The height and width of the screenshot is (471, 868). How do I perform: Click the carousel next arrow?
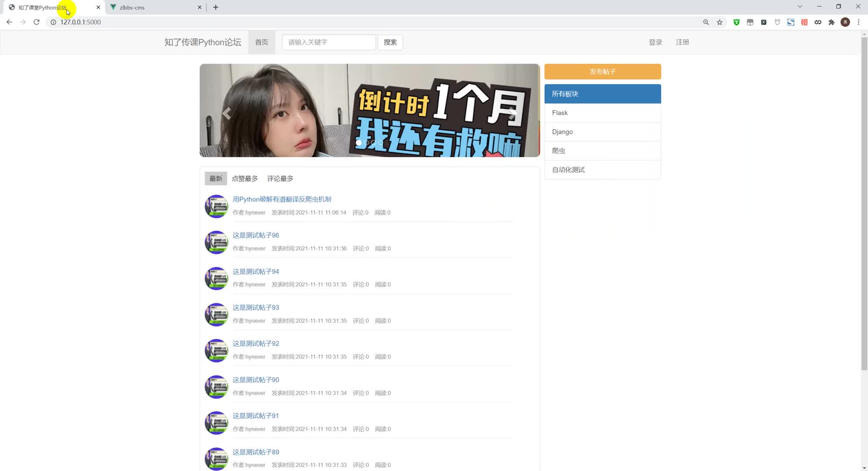point(513,113)
